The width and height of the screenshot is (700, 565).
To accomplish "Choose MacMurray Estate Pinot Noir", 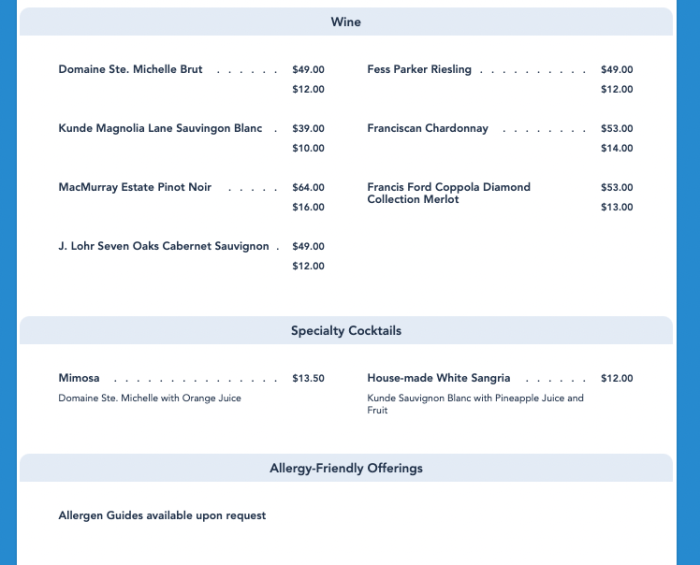I will point(135,188).
